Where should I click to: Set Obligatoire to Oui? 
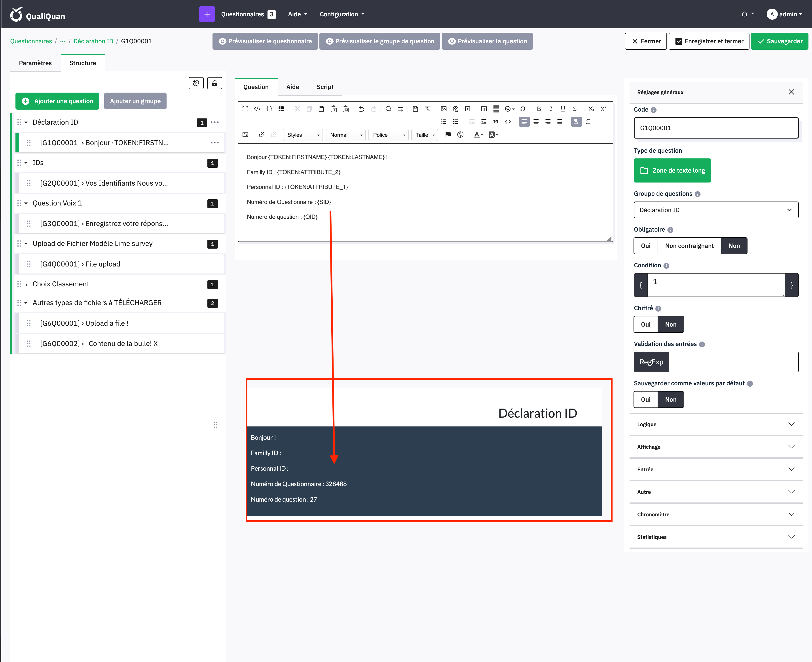[645, 246]
